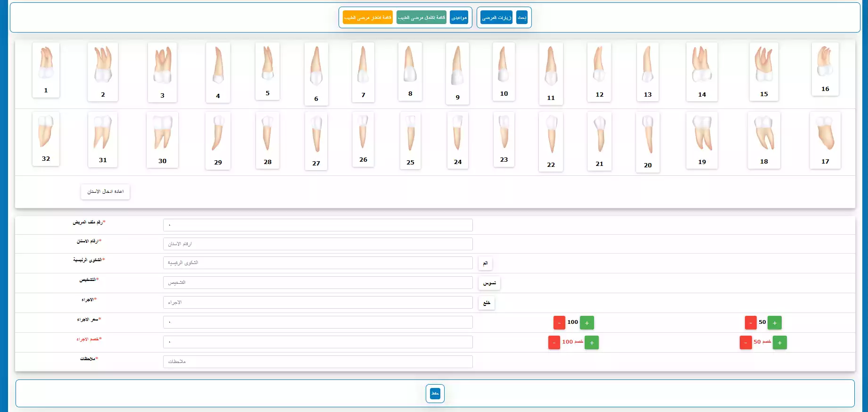Focus the رقم ملف المريض field
The height and width of the screenshot is (412, 868).
[318, 225]
